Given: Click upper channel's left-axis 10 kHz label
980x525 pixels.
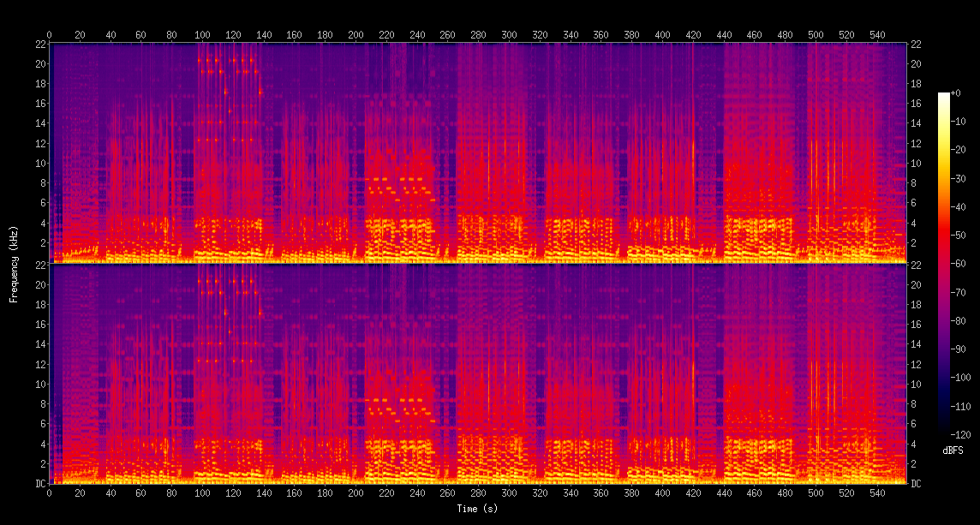Looking at the screenshot, I should pos(41,163).
